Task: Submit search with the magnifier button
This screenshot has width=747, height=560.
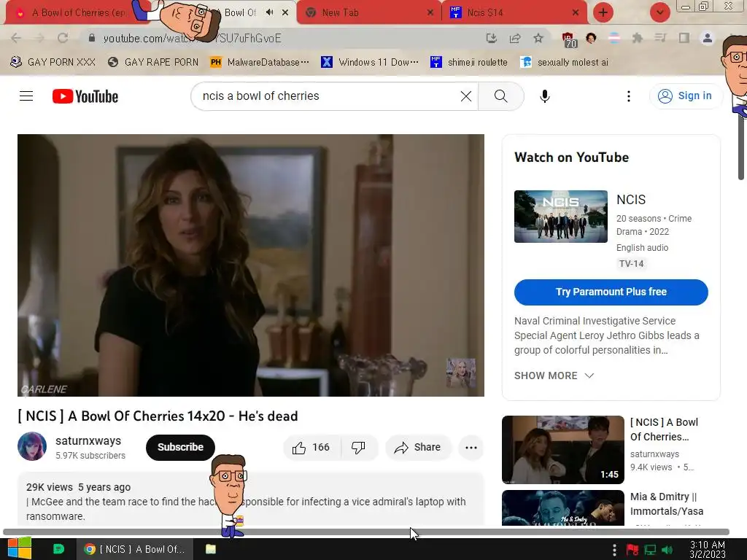Action: point(500,96)
